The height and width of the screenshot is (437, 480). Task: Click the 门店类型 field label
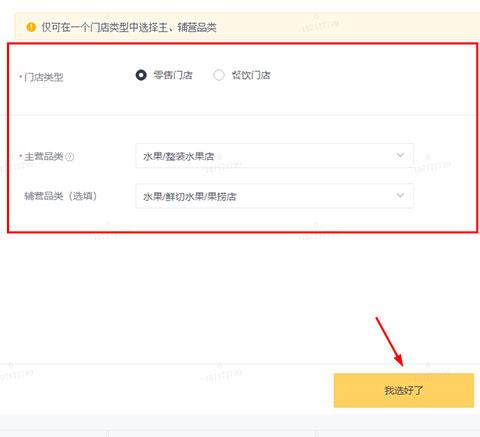44,77
